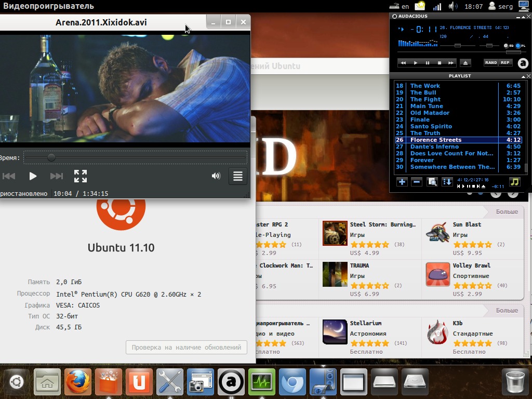Toggle the PL playlist window button
Viewport: 532px width, 399px height.
(520, 46)
